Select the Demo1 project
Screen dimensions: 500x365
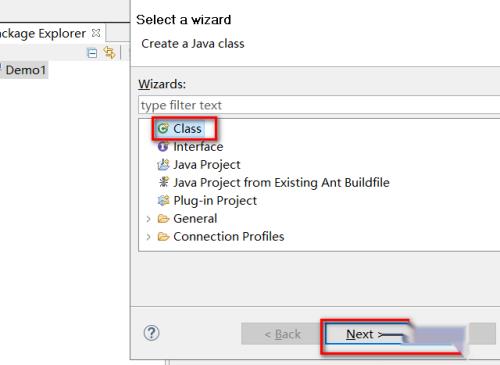point(25,70)
